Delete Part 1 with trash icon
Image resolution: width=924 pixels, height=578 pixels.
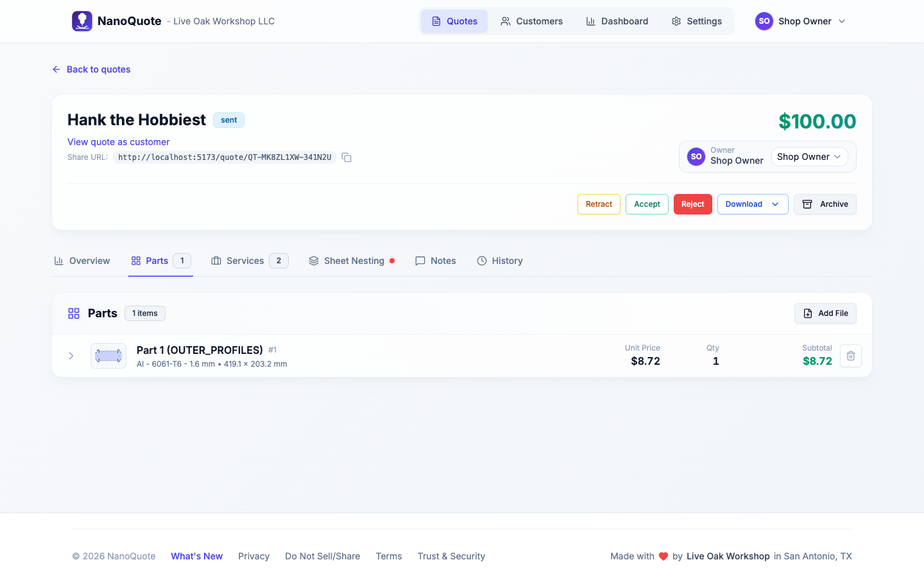point(850,356)
